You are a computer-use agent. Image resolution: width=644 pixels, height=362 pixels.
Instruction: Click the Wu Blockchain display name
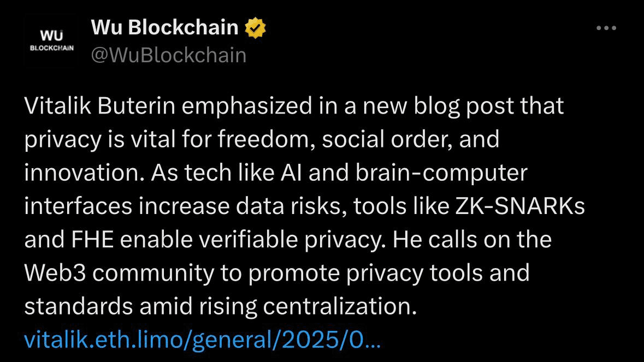164,27
